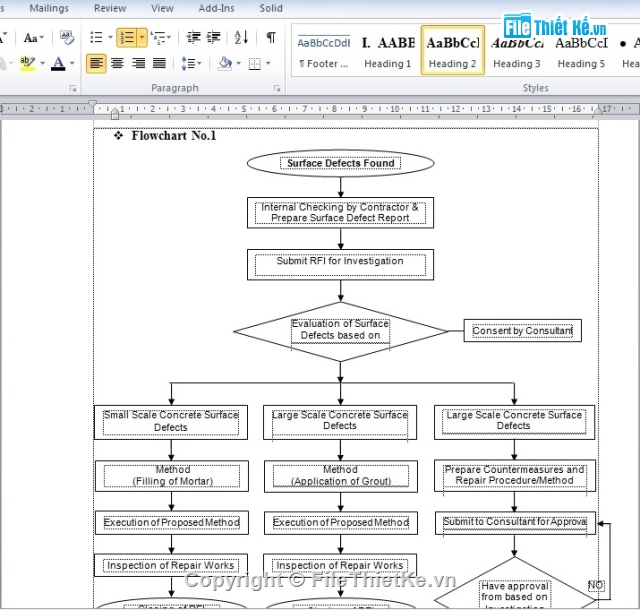This screenshot has height=610, width=640.
Task: Apply the Heading 2 style
Action: pyautogui.click(x=453, y=51)
